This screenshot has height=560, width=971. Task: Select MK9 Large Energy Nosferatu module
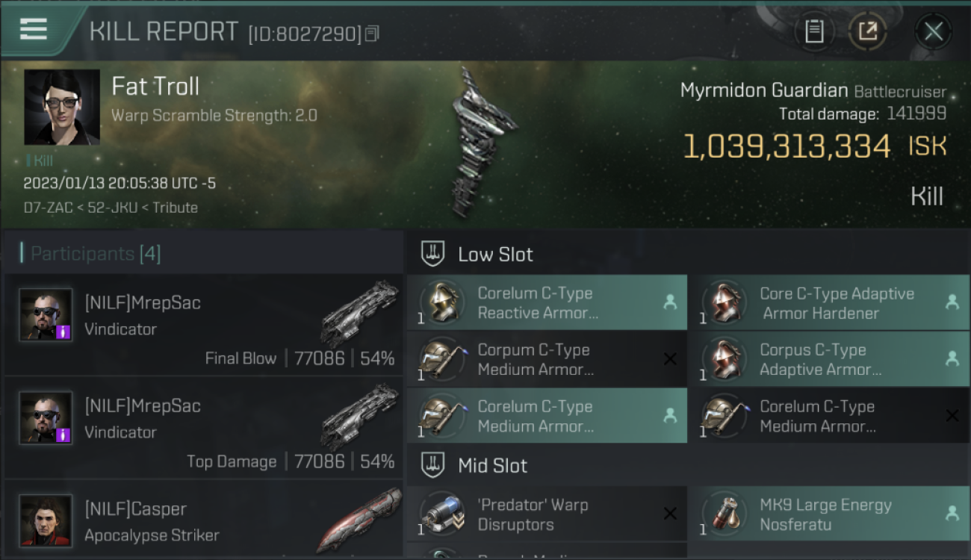pos(829,514)
